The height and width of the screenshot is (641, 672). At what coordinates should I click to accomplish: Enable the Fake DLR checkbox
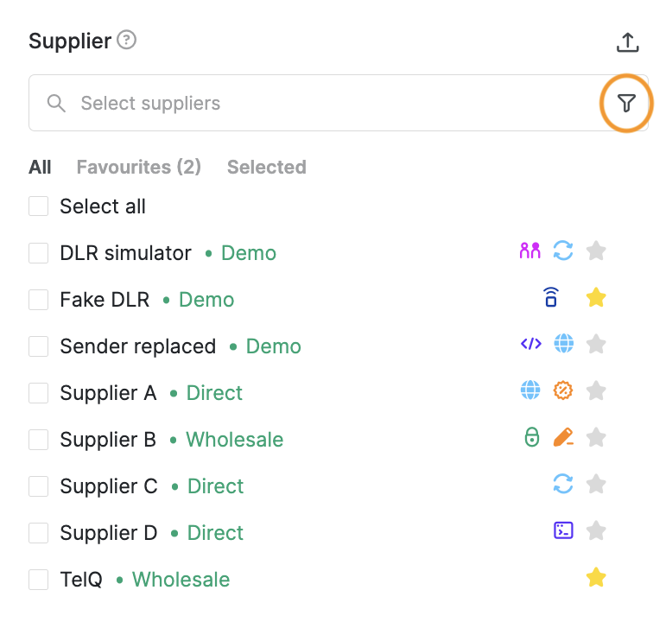click(x=39, y=299)
